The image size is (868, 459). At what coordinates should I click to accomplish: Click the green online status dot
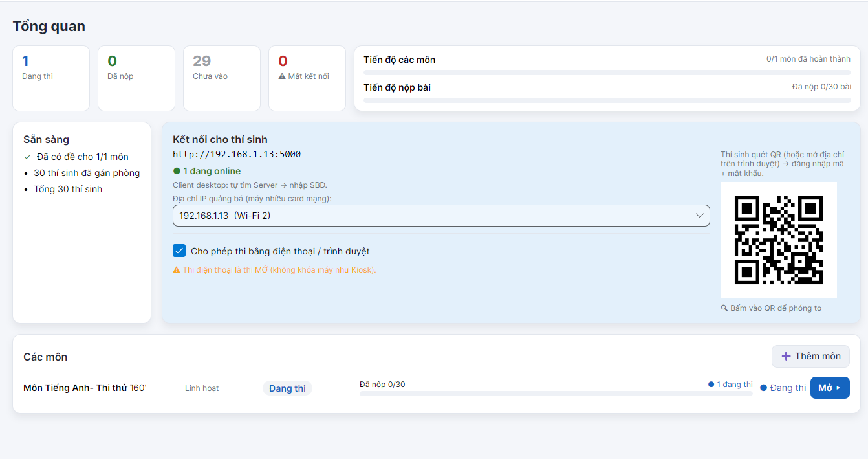point(177,171)
